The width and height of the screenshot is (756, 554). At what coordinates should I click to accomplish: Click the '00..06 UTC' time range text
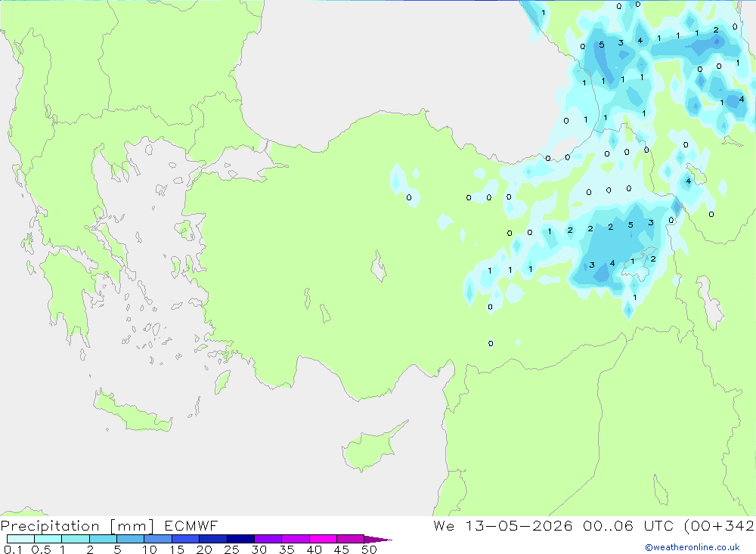628,525
